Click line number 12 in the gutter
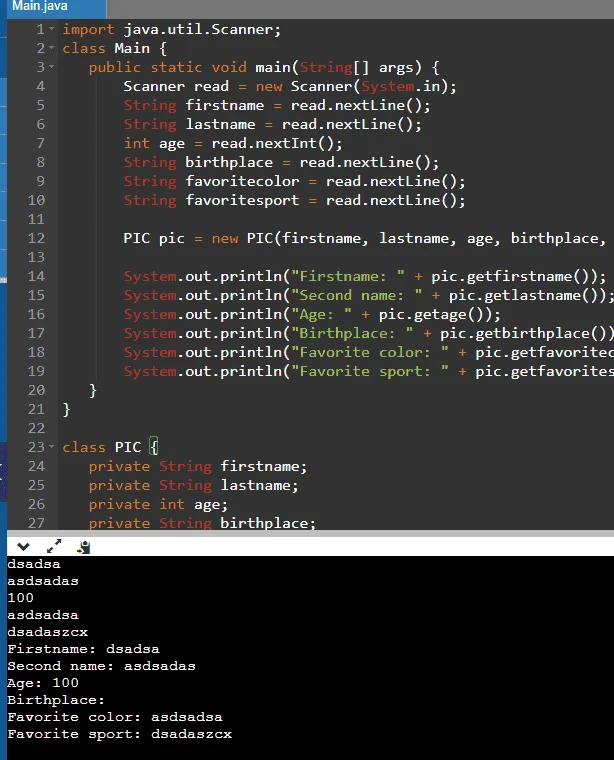The image size is (614, 760). [36, 238]
